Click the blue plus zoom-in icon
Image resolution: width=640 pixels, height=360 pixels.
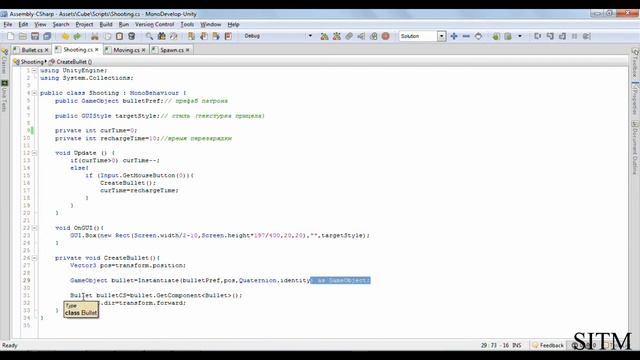[454, 36]
